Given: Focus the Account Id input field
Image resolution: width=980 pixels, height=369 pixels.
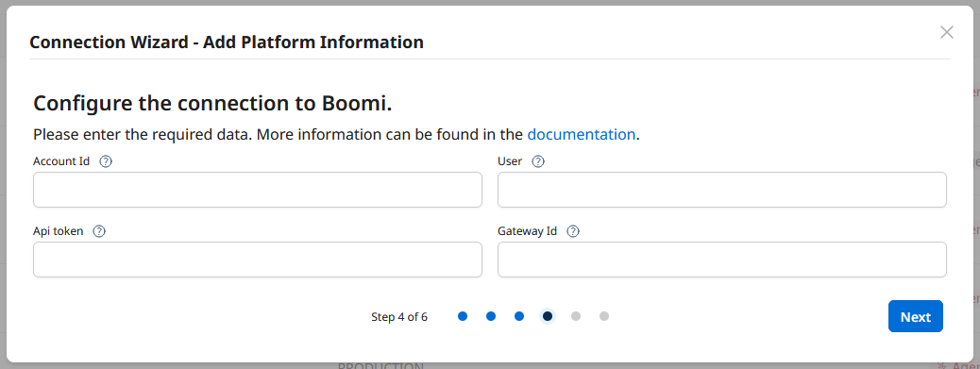Looking at the screenshot, I should tap(258, 190).
